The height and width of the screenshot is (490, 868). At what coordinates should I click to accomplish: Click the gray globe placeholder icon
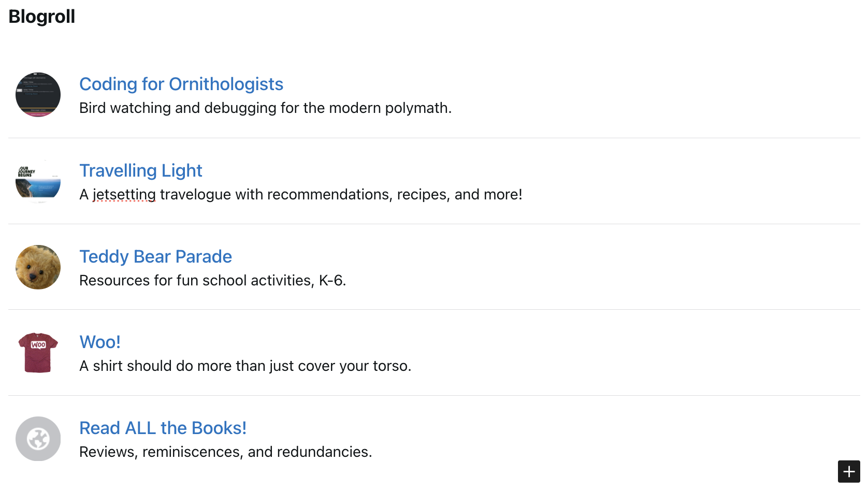[38, 439]
